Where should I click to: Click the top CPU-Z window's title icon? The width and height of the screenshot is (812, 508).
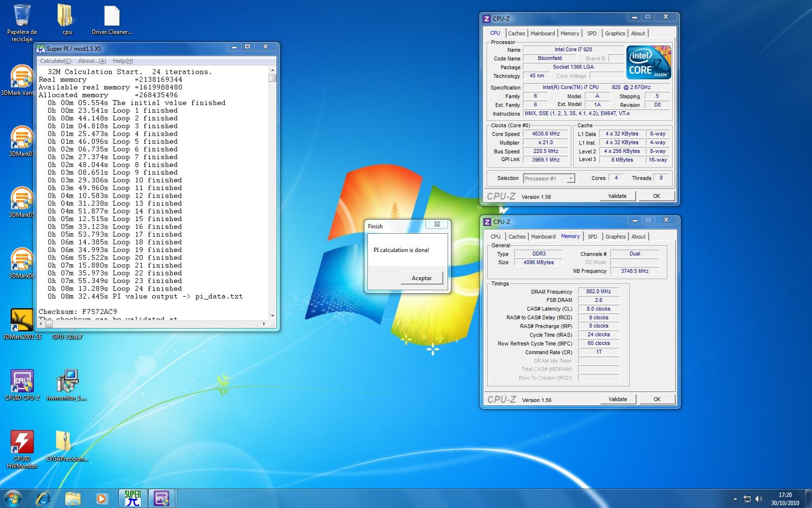(x=487, y=19)
